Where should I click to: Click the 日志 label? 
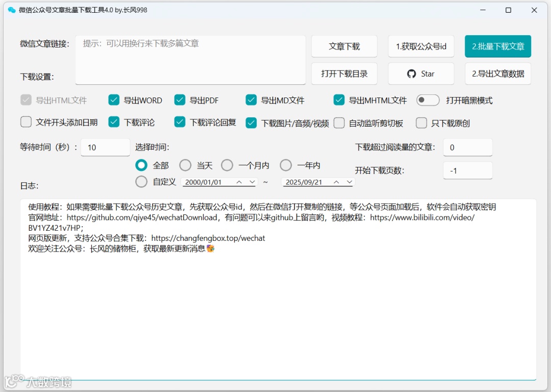point(29,186)
